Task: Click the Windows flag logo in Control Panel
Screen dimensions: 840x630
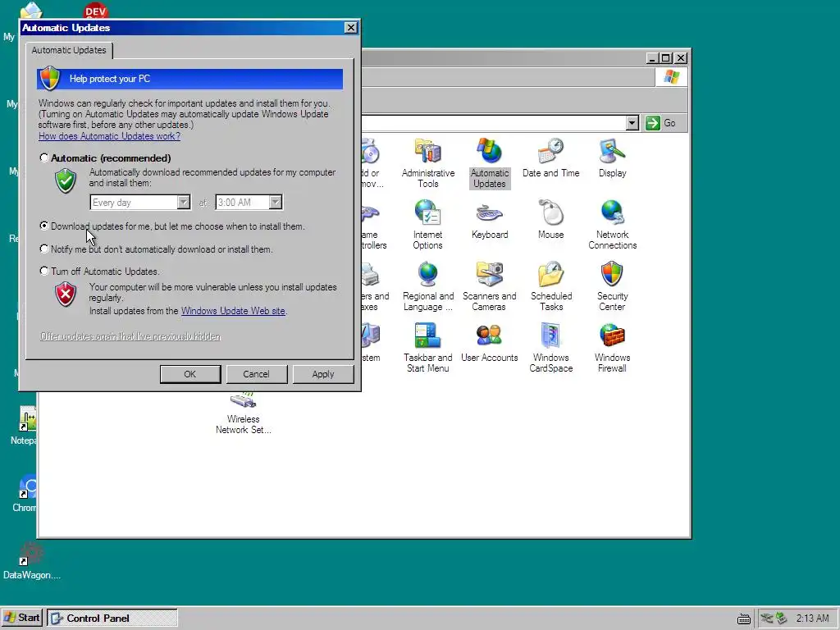Action: coord(671,77)
